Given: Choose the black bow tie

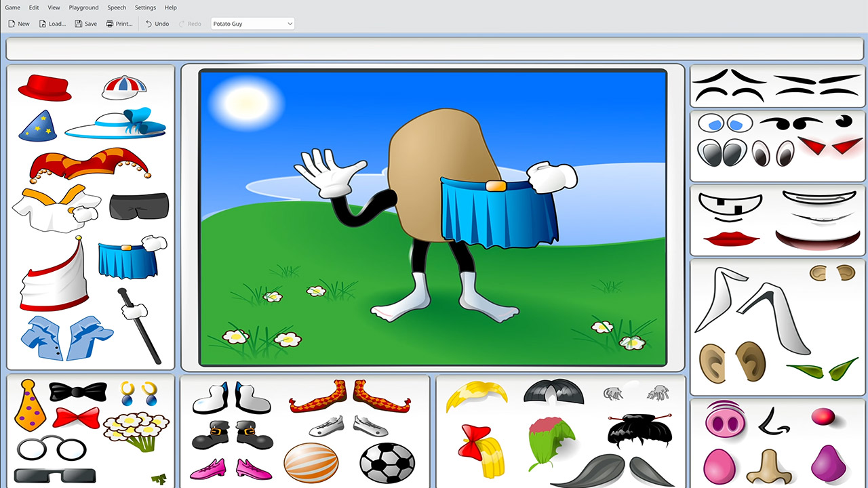Looking at the screenshot, I should tap(78, 391).
